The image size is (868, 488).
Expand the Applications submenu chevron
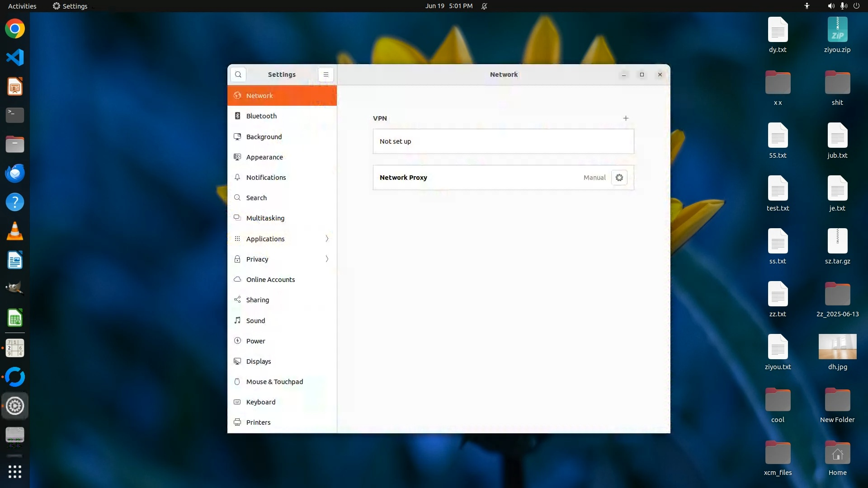point(327,239)
